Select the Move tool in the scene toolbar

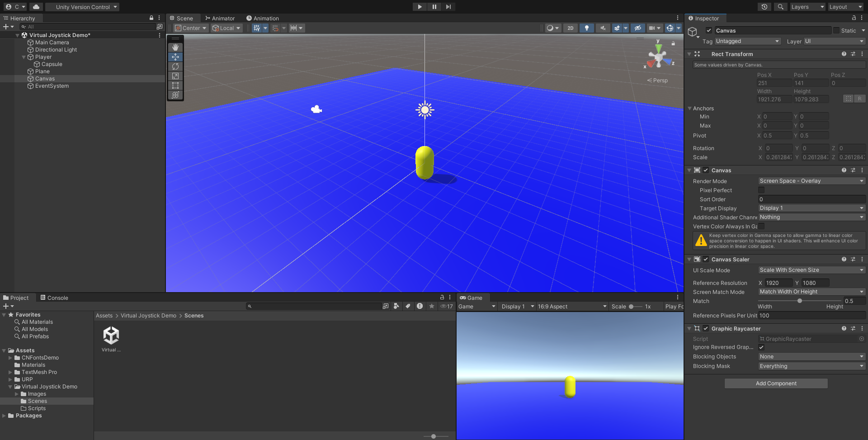pyautogui.click(x=175, y=57)
